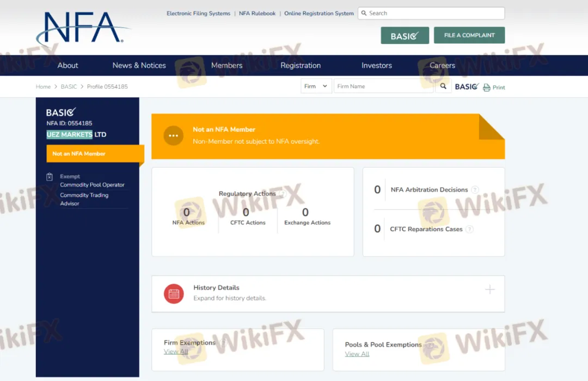
Task: Open the News & Notices menu
Action: pyautogui.click(x=139, y=65)
